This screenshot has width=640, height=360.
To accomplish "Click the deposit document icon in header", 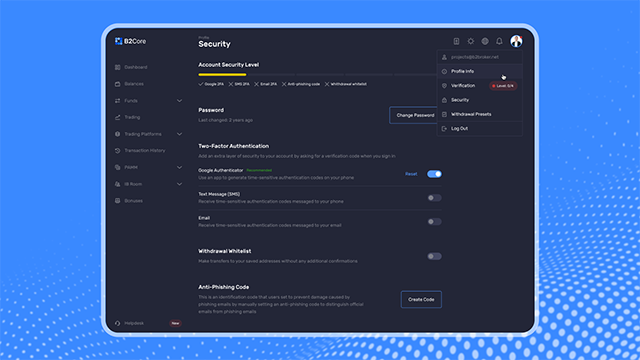I will pyautogui.click(x=456, y=41).
